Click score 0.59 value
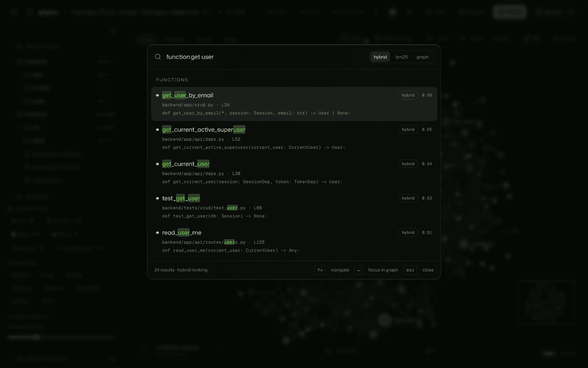The image size is (588, 368). point(427,95)
